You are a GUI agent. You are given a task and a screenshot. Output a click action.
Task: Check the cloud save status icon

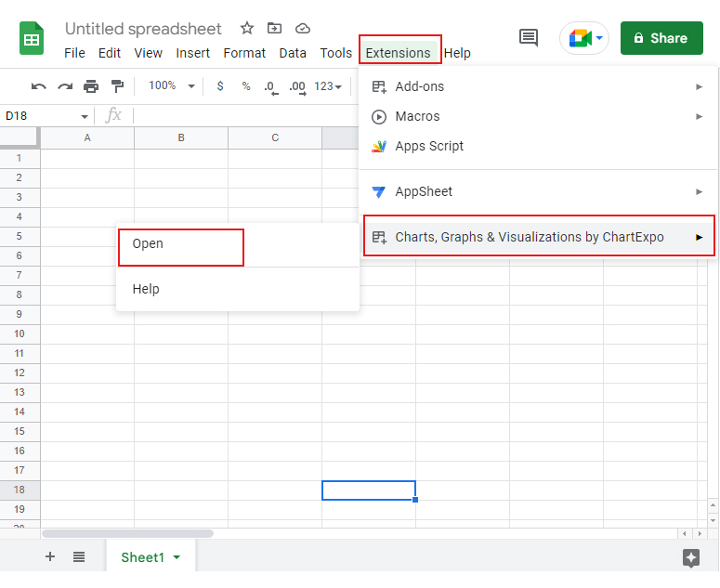pyautogui.click(x=303, y=29)
